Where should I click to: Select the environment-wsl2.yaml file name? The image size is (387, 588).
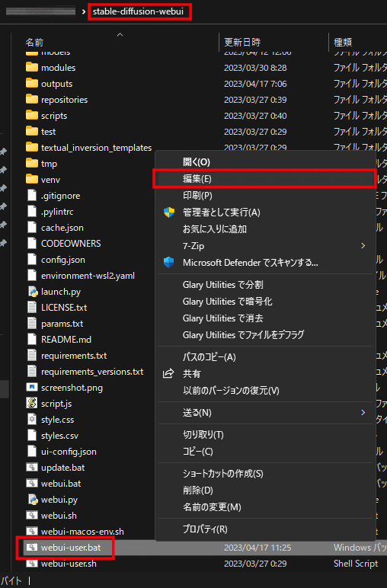pyautogui.click(x=88, y=276)
